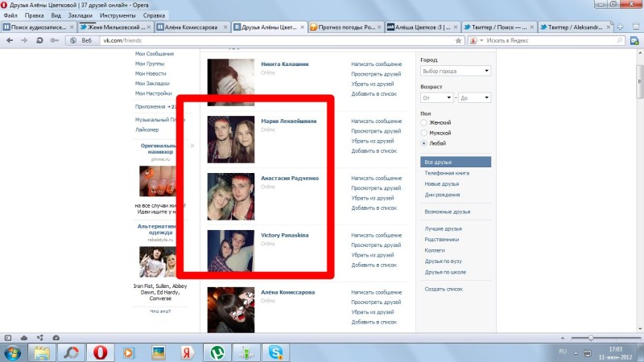Open the Windows Start menu orb
The image size is (644, 362).
click(x=14, y=352)
